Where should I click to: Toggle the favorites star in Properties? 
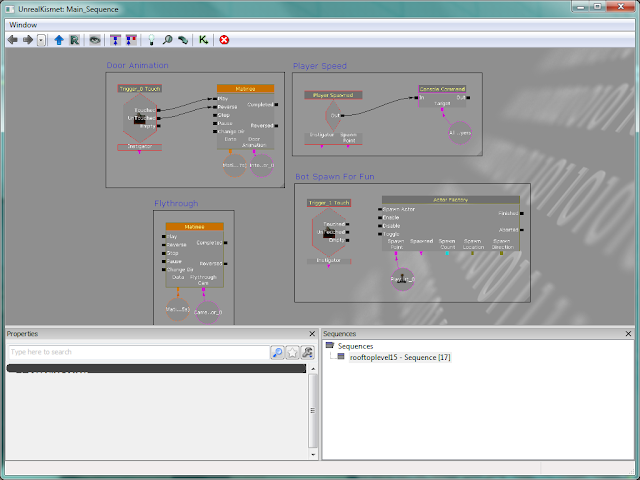tap(292, 352)
